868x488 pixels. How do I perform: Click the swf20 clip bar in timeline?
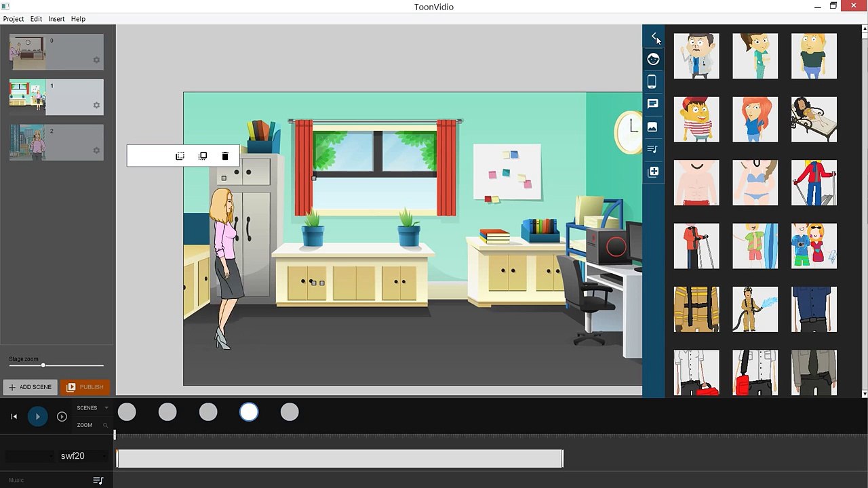pos(340,459)
